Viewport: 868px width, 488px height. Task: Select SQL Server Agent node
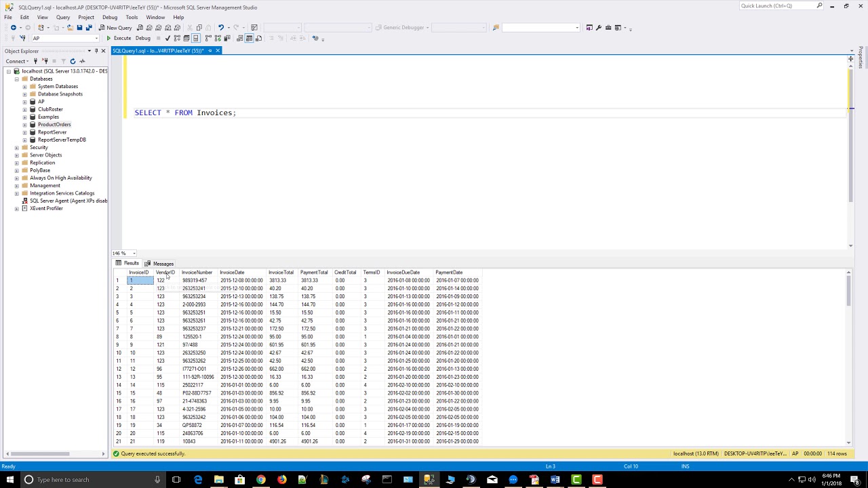68,201
